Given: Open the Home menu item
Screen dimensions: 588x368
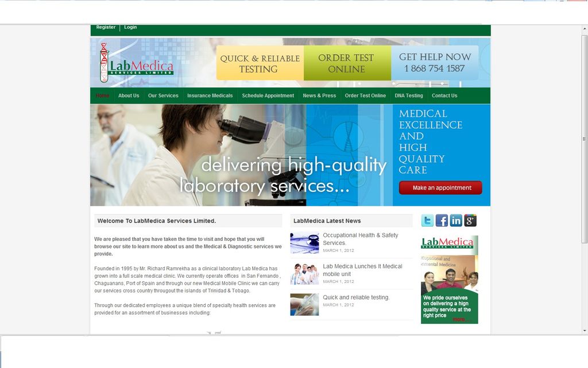Looking at the screenshot, I should [x=102, y=95].
